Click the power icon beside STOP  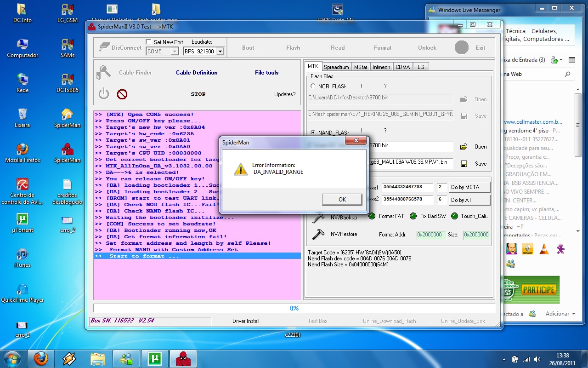pyautogui.click(x=104, y=94)
